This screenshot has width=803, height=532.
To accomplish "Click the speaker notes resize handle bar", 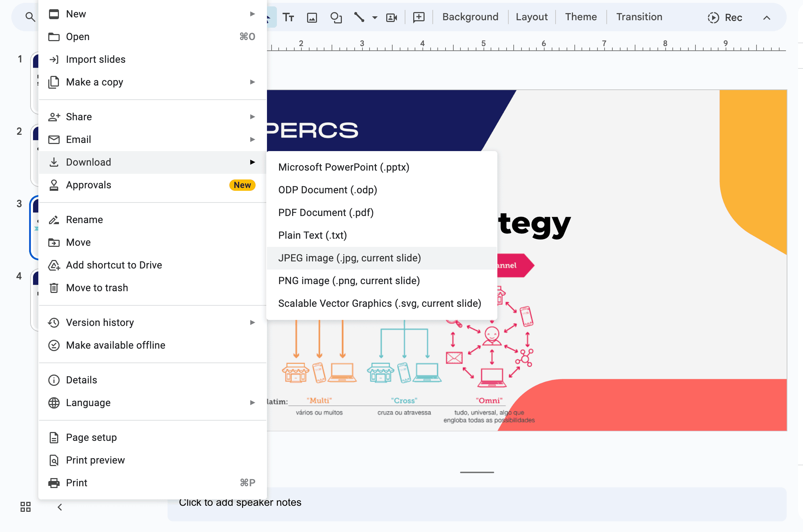I will [x=477, y=472].
